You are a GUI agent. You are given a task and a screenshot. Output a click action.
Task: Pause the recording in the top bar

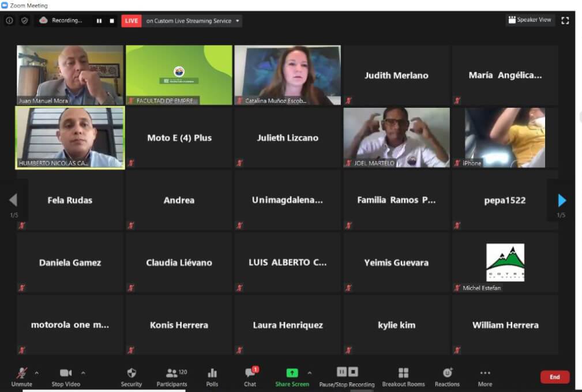(99, 21)
